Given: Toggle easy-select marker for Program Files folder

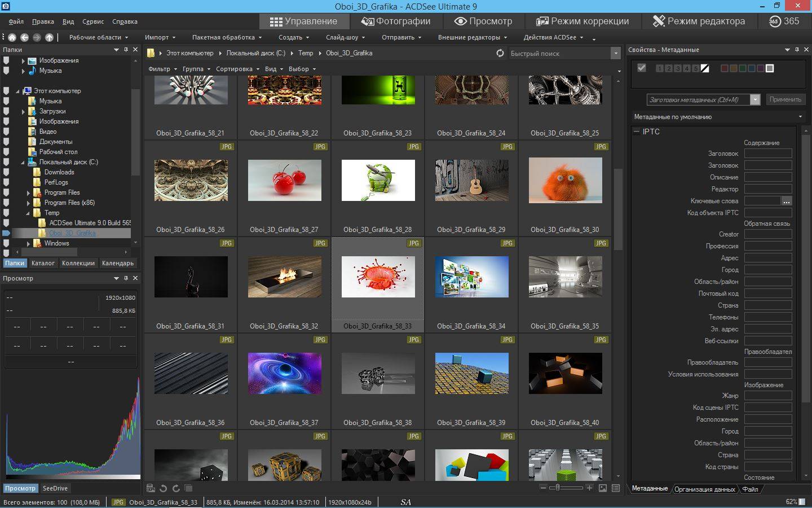Looking at the screenshot, I should coord(6,192).
